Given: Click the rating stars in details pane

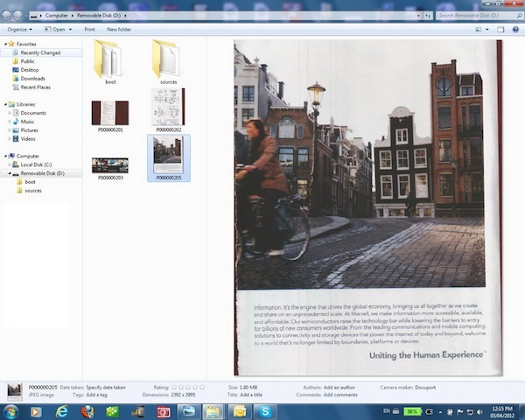Looking at the screenshot, I should point(188,387).
